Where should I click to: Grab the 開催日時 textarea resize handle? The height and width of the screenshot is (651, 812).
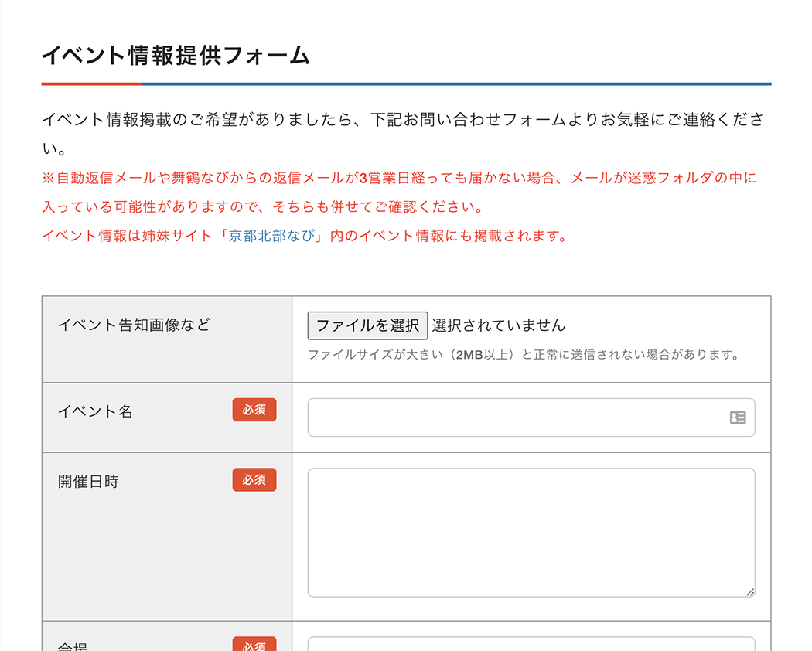click(749, 592)
